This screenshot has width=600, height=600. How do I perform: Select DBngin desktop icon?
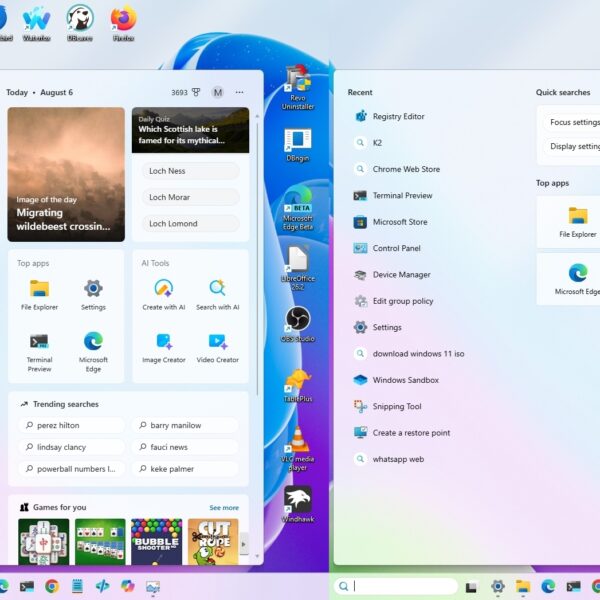(298, 145)
